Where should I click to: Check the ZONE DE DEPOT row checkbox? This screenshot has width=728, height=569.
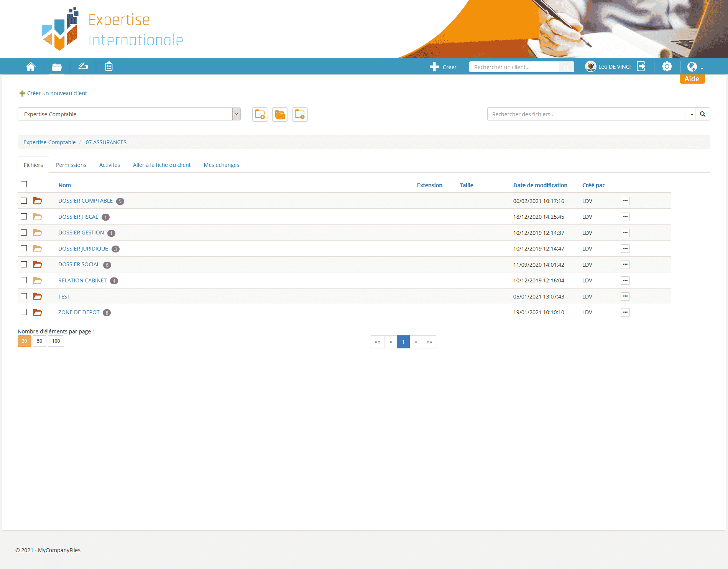click(24, 312)
